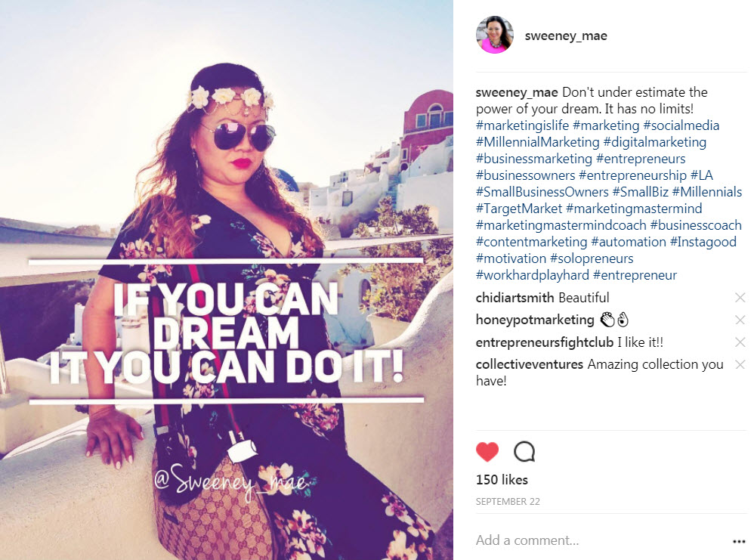The width and height of the screenshot is (754, 560).
Task: Open the three-dot more options menu
Action: pos(739,541)
